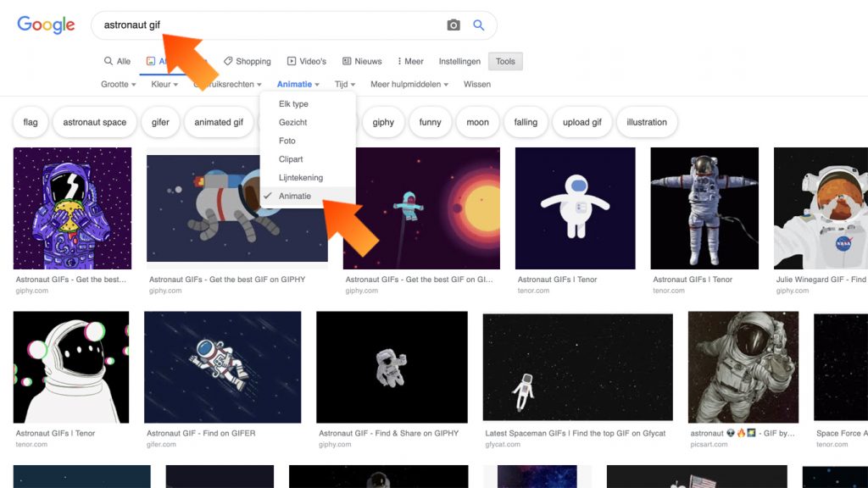Toggle the Tools button
The width and height of the screenshot is (868, 488).
point(505,61)
